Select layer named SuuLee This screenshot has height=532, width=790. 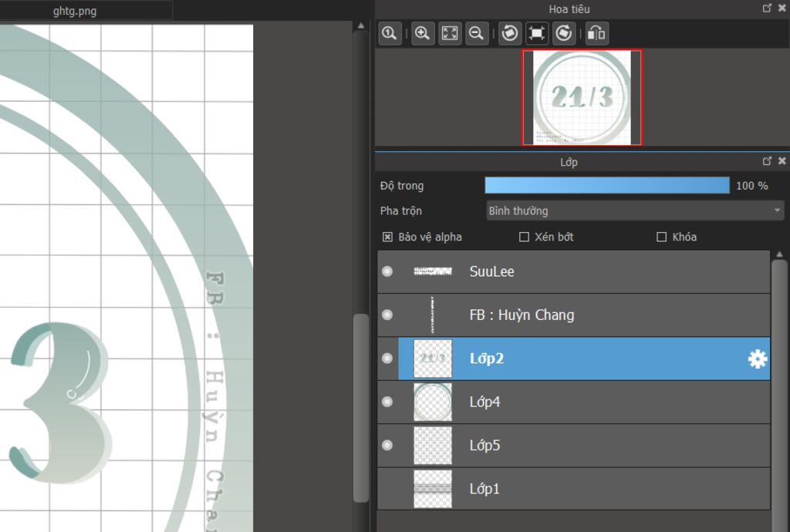coord(491,272)
